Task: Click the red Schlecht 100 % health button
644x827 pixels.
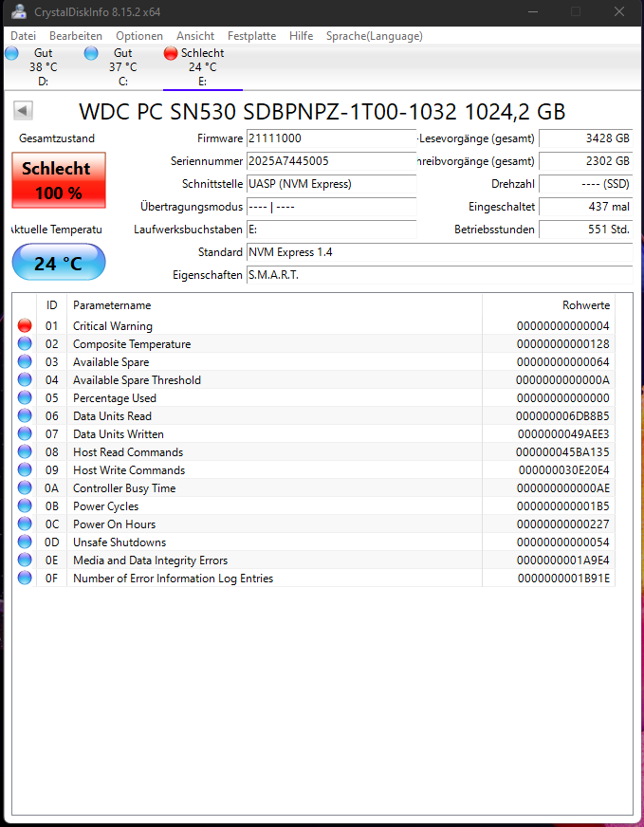Action: click(59, 180)
